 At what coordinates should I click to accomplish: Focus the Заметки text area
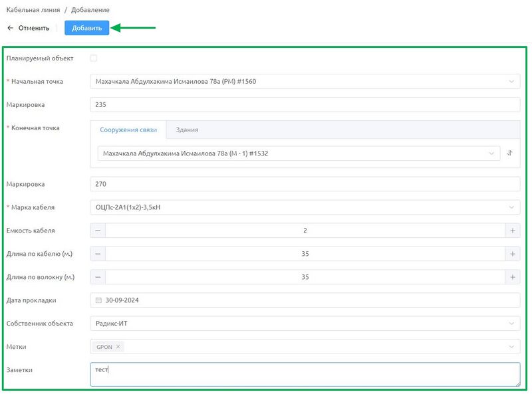(x=305, y=374)
